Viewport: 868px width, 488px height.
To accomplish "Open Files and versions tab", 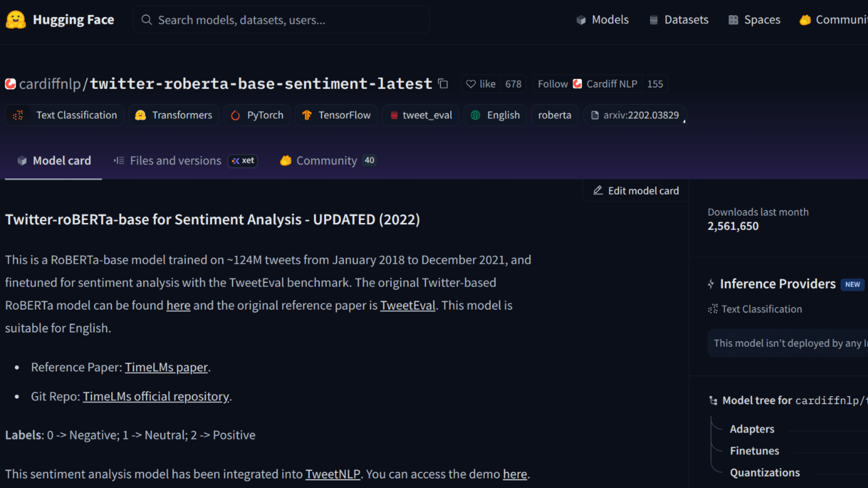I will coord(185,161).
